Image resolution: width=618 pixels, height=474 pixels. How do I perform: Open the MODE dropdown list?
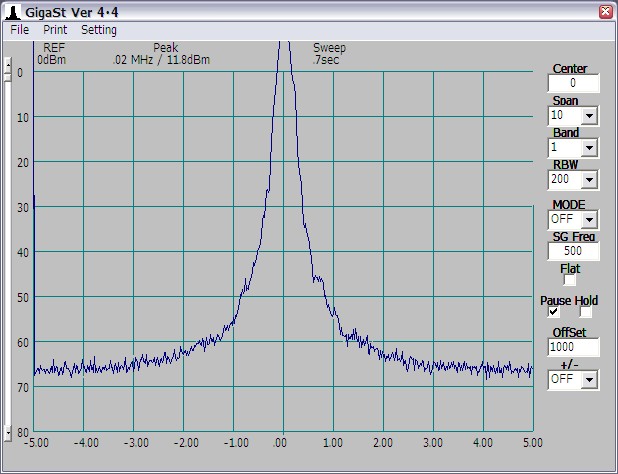tap(589, 220)
